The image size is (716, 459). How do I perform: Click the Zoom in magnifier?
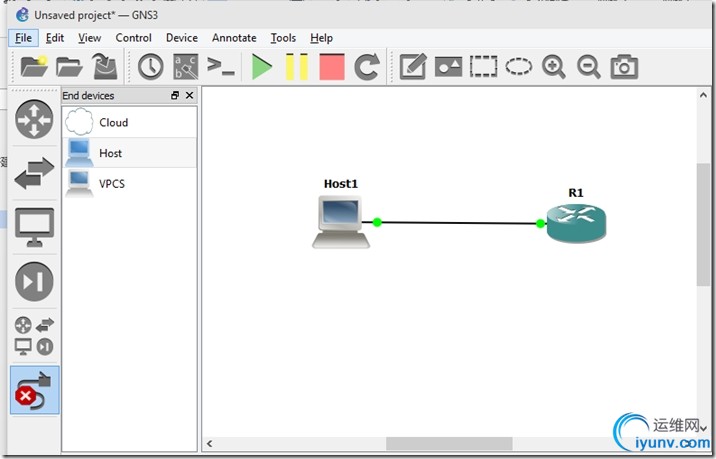point(554,67)
